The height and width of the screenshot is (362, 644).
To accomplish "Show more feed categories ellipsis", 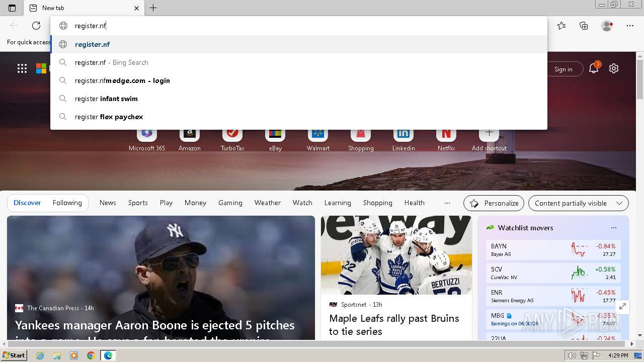I will [x=447, y=203].
